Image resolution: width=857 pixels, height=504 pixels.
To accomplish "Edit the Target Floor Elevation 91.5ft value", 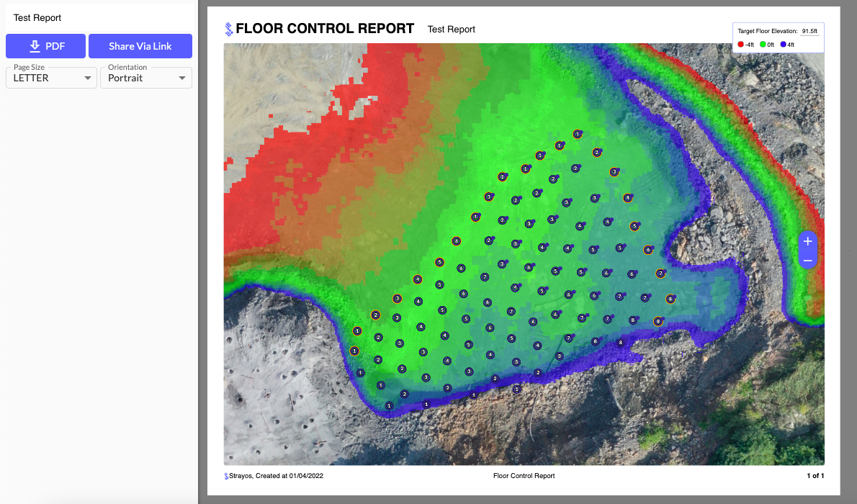I will (809, 32).
